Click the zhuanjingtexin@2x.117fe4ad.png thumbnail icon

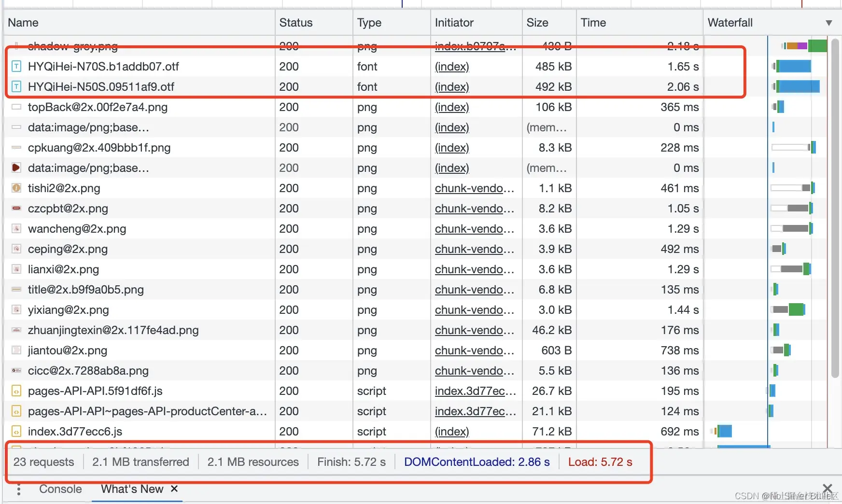coord(16,330)
